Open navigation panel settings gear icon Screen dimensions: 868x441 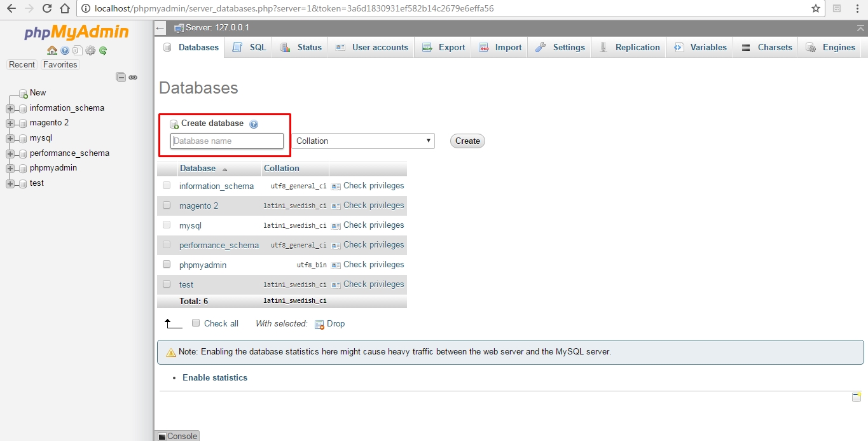click(x=90, y=50)
